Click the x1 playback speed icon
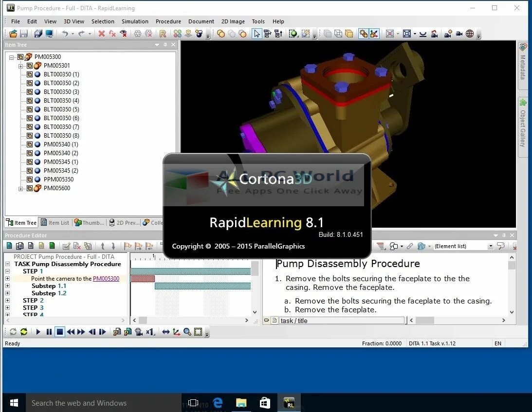Screen dimensions: 532x412 pos(150,332)
